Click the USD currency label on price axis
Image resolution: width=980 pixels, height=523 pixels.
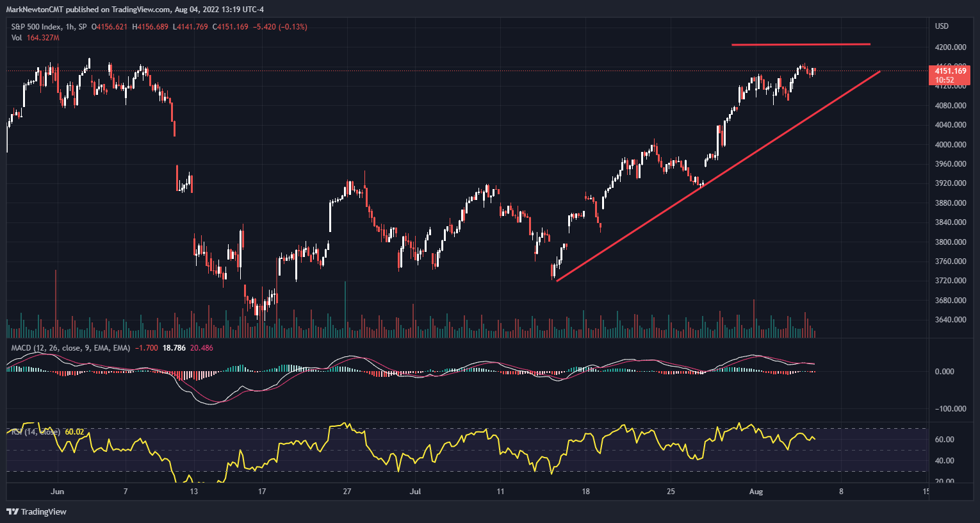(x=942, y=26)
